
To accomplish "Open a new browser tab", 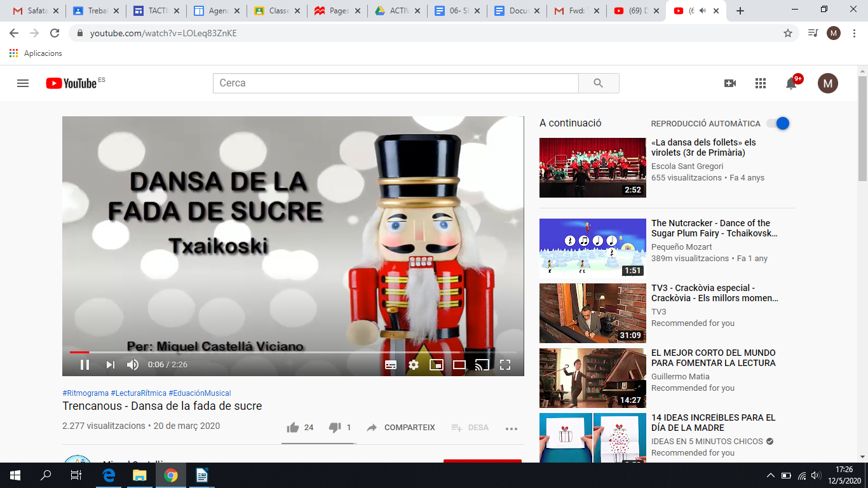I will [x=740, y=11].
